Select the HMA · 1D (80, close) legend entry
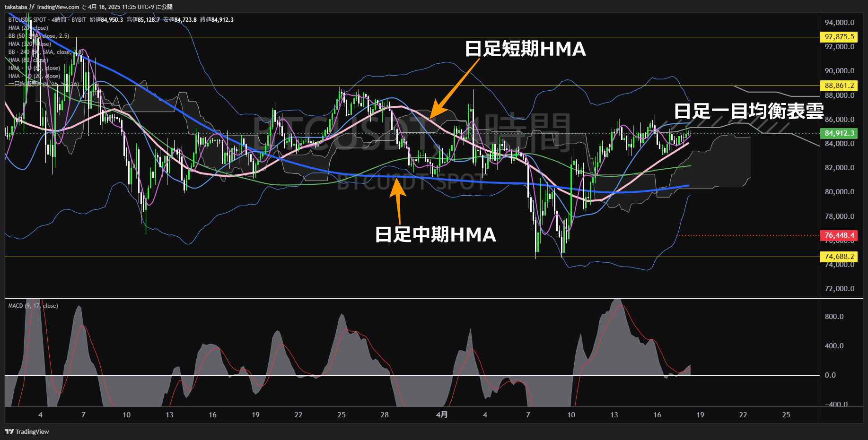Image resolution: width=868 pixels, height=440 pixels. click(34, 68)
